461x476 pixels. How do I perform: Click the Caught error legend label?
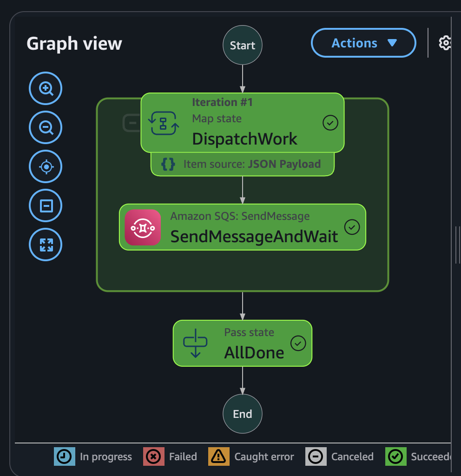(264, 457)
